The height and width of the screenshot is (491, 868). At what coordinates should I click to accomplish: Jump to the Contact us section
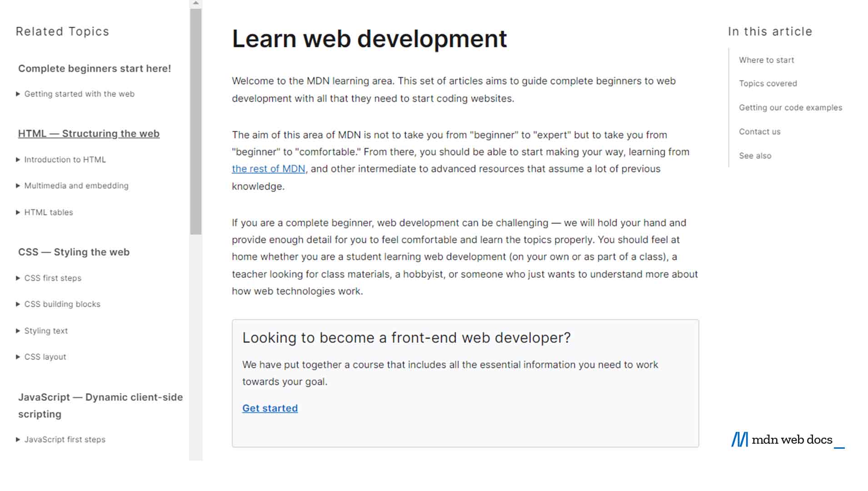pos(759,131)
